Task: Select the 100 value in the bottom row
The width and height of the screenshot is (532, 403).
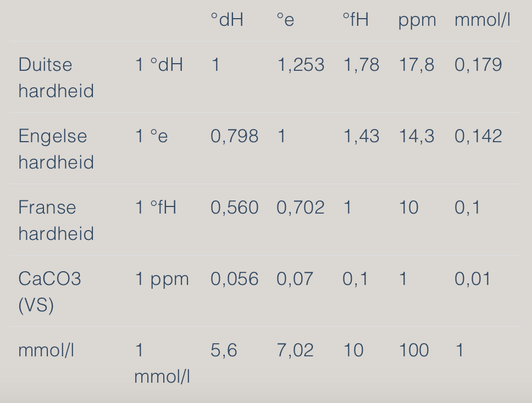Action: (x=413, y=350)
